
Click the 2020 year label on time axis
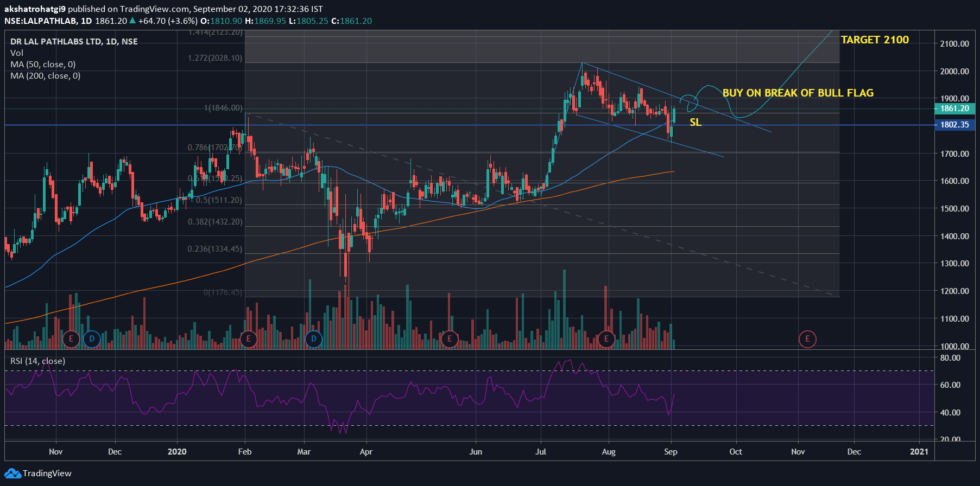177,451
